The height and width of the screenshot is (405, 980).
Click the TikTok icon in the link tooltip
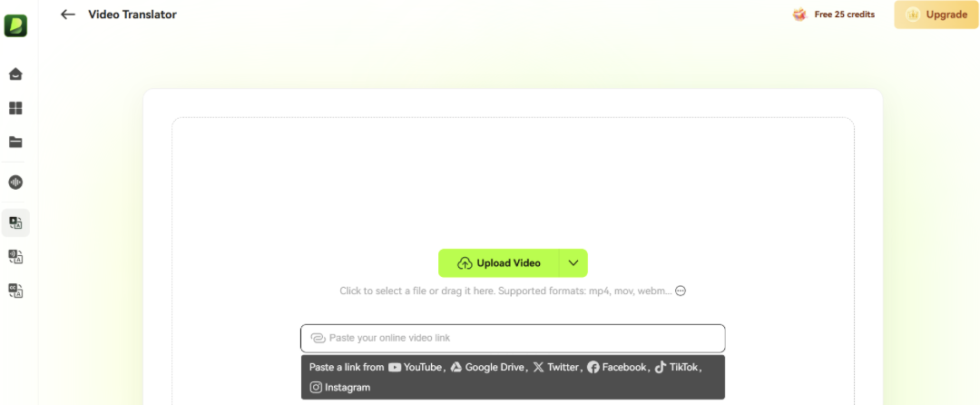coord(661,368)
